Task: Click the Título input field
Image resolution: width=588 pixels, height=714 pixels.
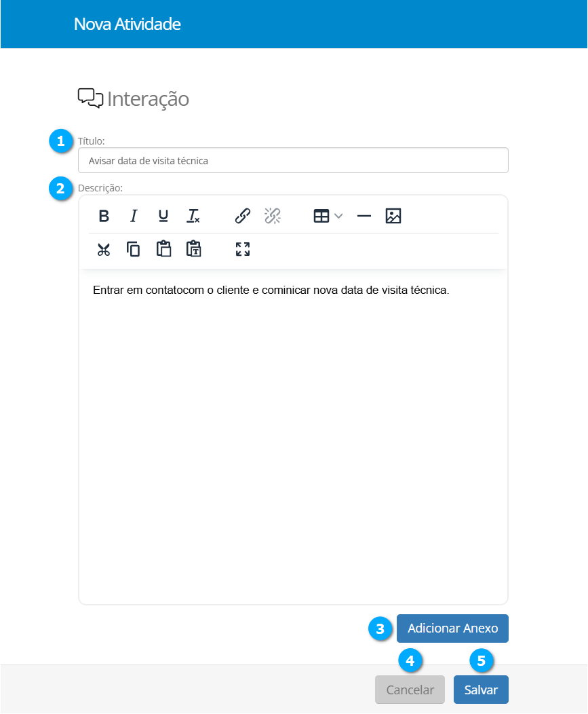Action: [x=293, y=161]
